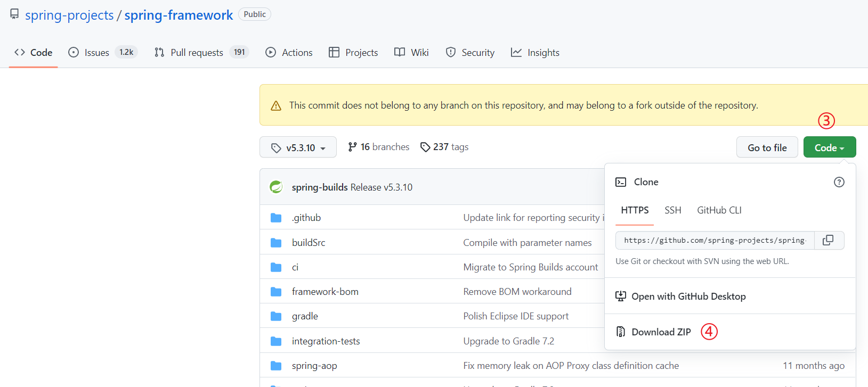Go to the Pull requests tab
868x387 pixels.
[197, 52]
